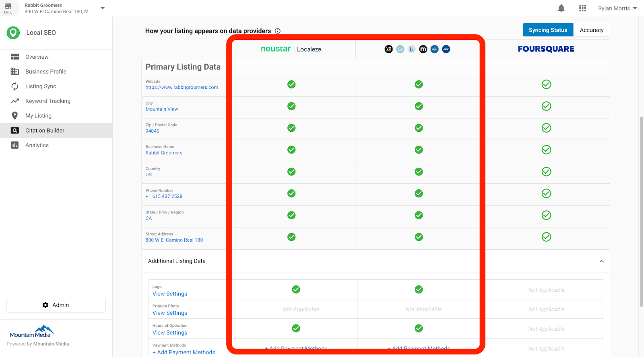Open Listing Sync in sidebar

click(x=56, y=86)
